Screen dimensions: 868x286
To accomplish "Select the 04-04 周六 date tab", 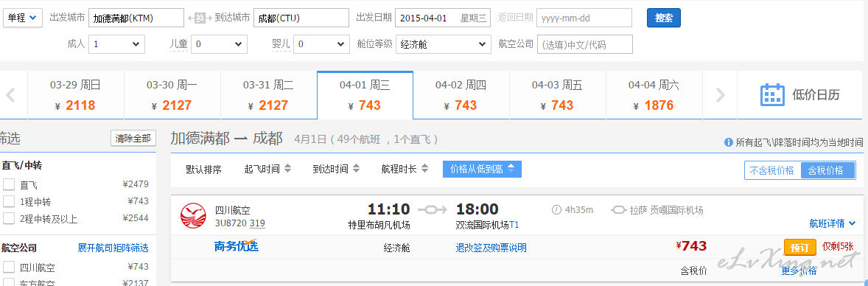I will pos(654,95).
